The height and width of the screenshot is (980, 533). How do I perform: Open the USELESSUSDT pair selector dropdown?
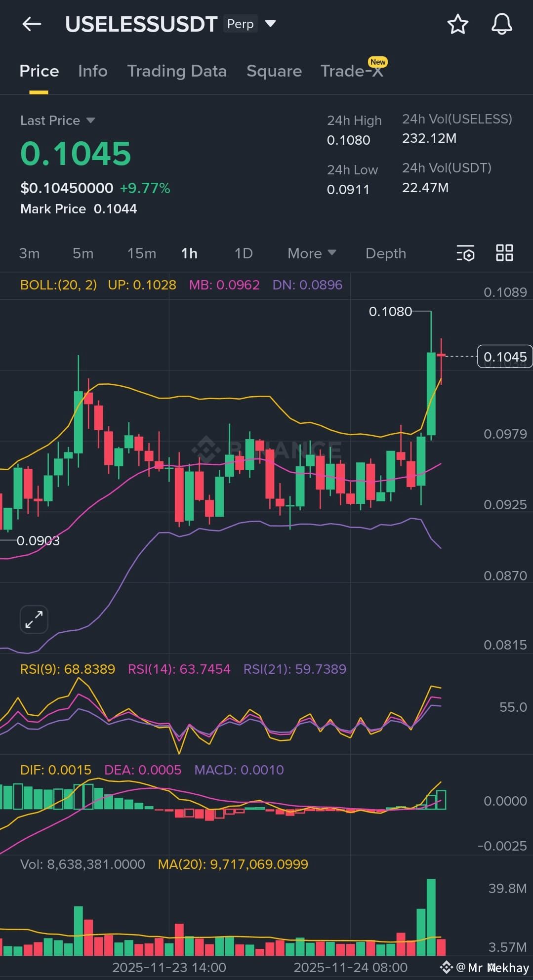coord(270,23)
